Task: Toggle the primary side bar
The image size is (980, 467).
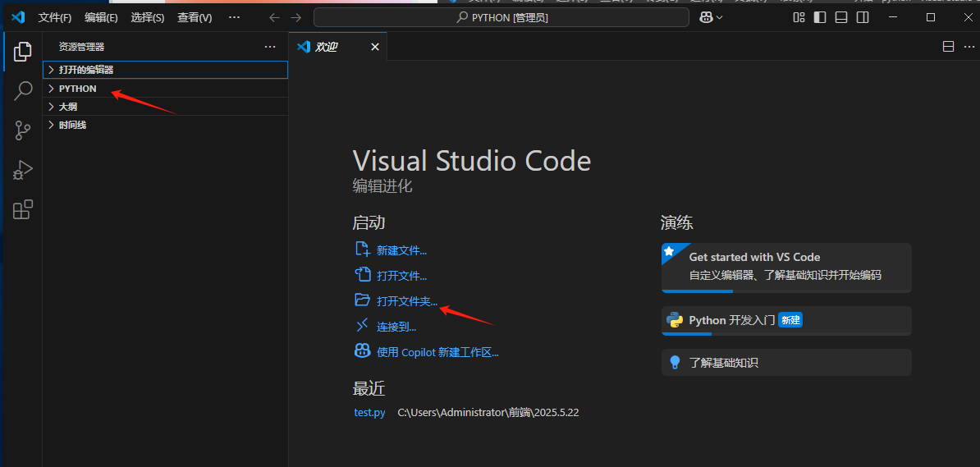Action: 820,17
